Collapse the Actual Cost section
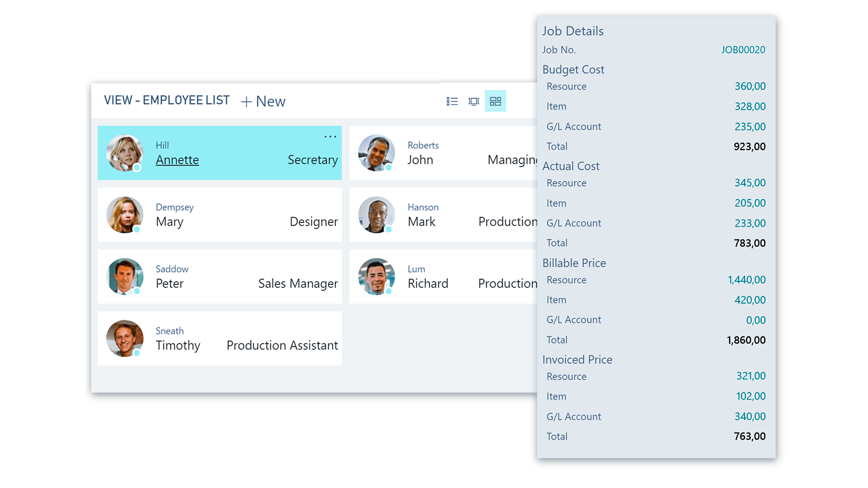The image size is (868, 488). point(571,166)
